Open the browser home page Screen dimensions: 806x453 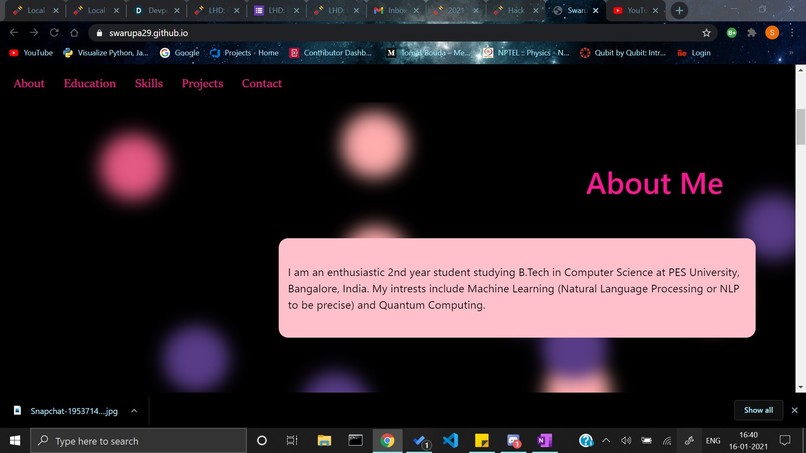(x=74, y=32)
